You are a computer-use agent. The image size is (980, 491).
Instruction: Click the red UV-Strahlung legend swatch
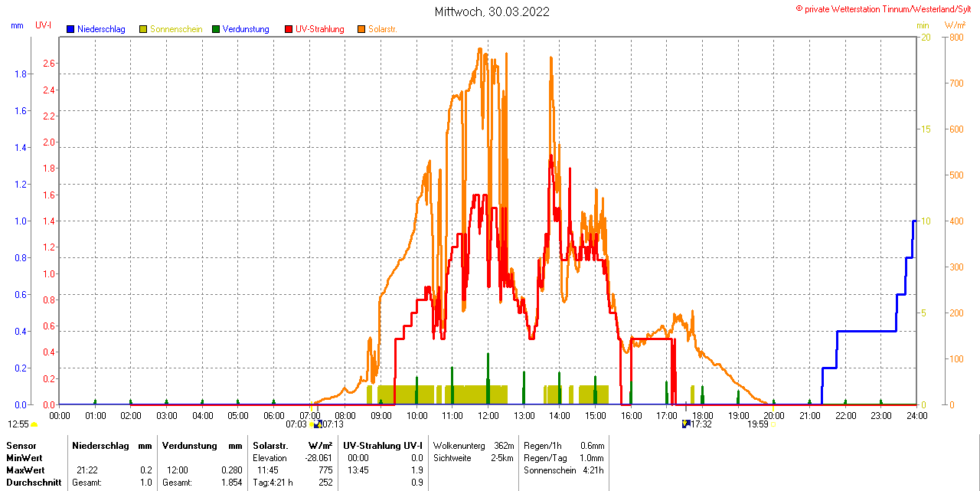coord(289,29)
